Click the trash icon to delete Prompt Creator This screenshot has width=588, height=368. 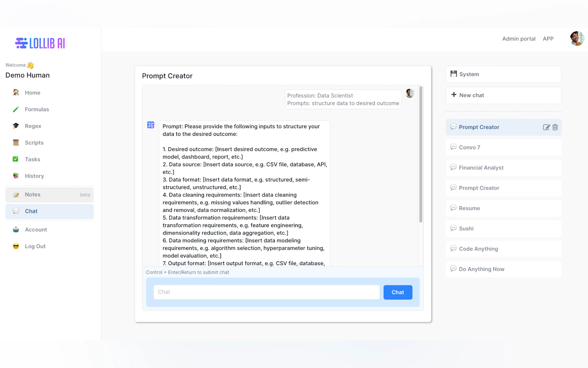(x=555, y=127)
